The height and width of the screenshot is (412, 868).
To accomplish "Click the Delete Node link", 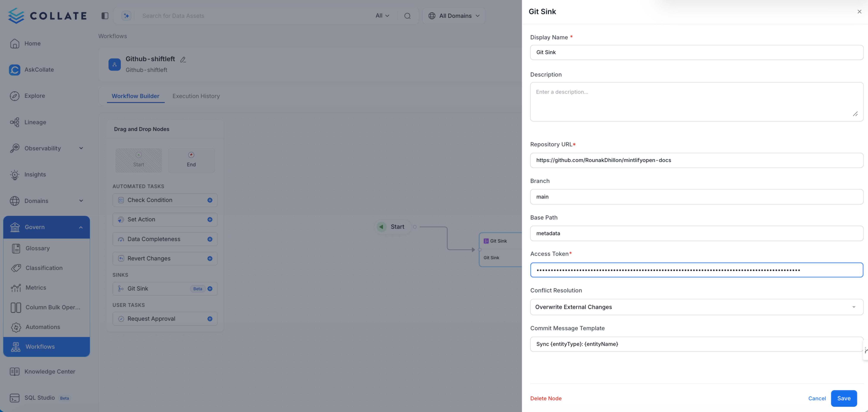I will click(x=546, y=398).
